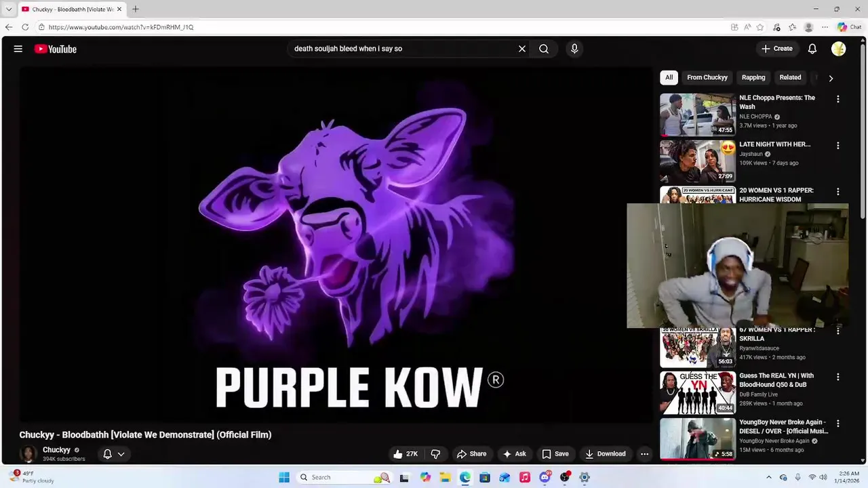Screen dimensions: 868x488
Task: Click the Purple Kow video player
Action: click(x=336, y=245)
